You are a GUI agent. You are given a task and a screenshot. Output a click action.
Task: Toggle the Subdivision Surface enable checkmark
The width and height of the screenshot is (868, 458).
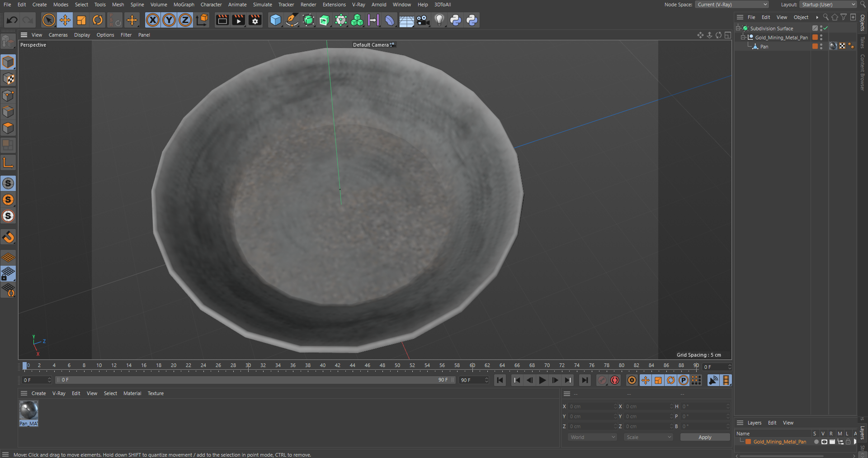coord(826,28)
